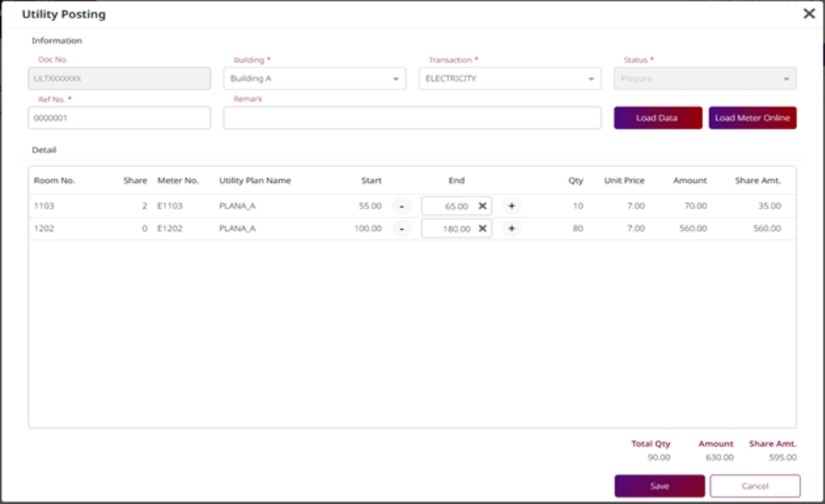
Task: Focus the Ref No. input field
Action: click(119, 118)
